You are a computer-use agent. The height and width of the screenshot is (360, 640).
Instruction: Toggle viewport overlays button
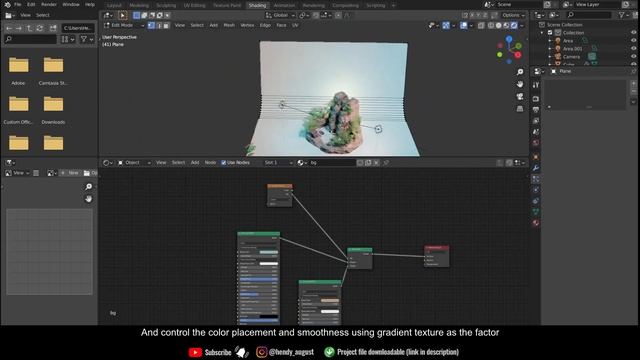coord(464,25)
